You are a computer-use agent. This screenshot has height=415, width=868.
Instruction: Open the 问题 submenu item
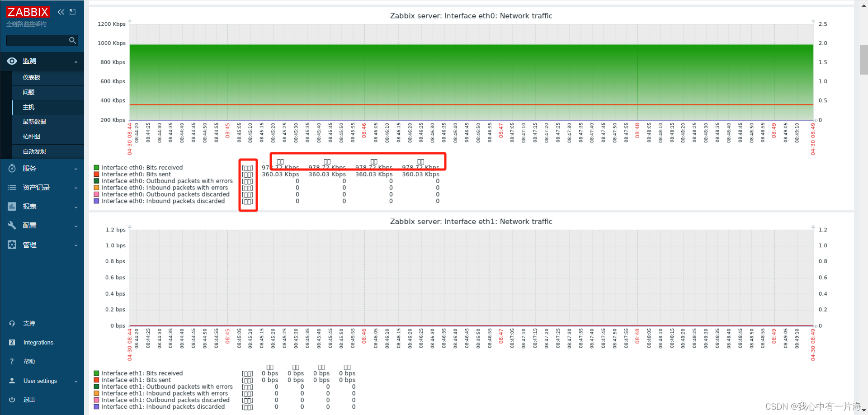(x=29, y=92)
